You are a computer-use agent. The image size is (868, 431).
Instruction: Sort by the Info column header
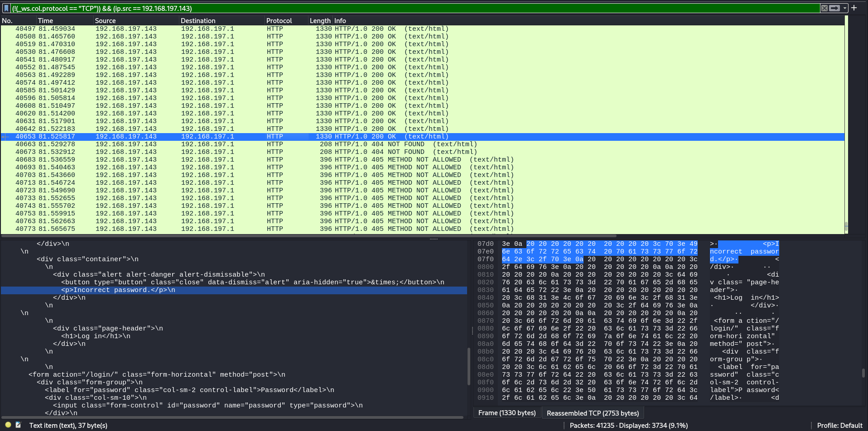click(588, 20)
